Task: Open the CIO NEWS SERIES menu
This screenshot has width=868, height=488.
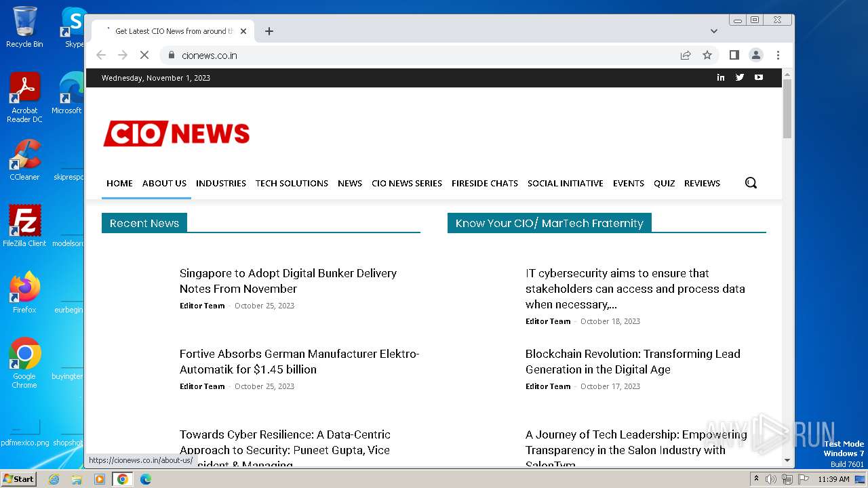Action: coord(407,183)
